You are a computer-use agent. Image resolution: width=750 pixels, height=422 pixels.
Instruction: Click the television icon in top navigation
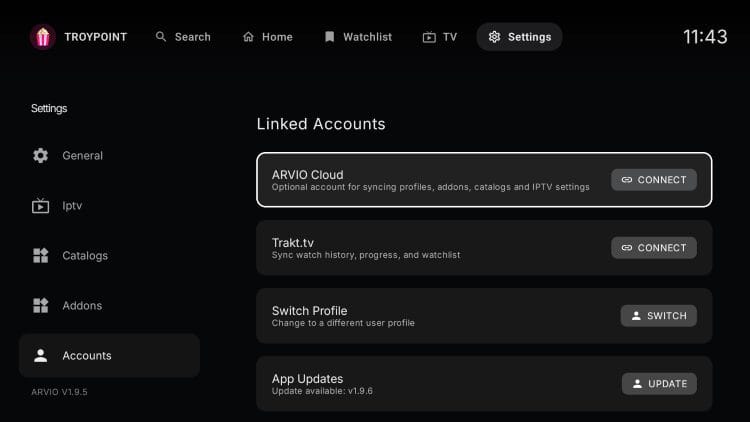click(x=429, y=37)
